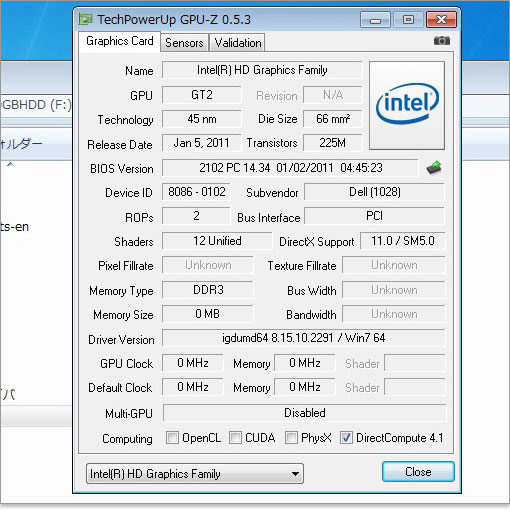Select the Graphics Card tab
510x511 pixels.
[120, 41]
